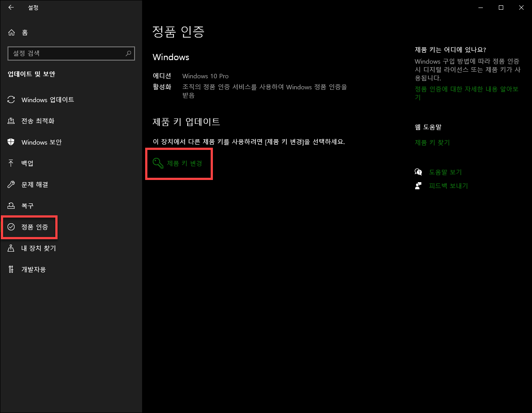Click the 제품 키 변경 link
Image resolution: width=532 pixels, height=413 pixels.
point(185,163)
